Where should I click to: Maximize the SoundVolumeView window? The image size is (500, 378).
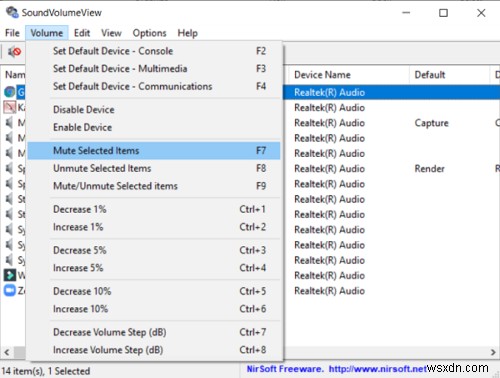click(443, 13)
